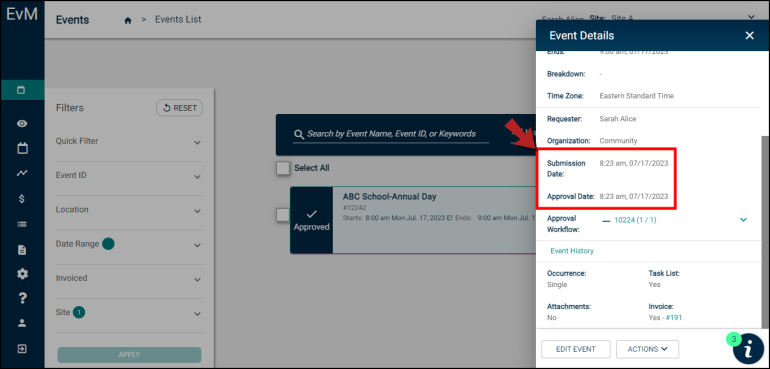Open the document reports sidebar icon

[22, 250]
